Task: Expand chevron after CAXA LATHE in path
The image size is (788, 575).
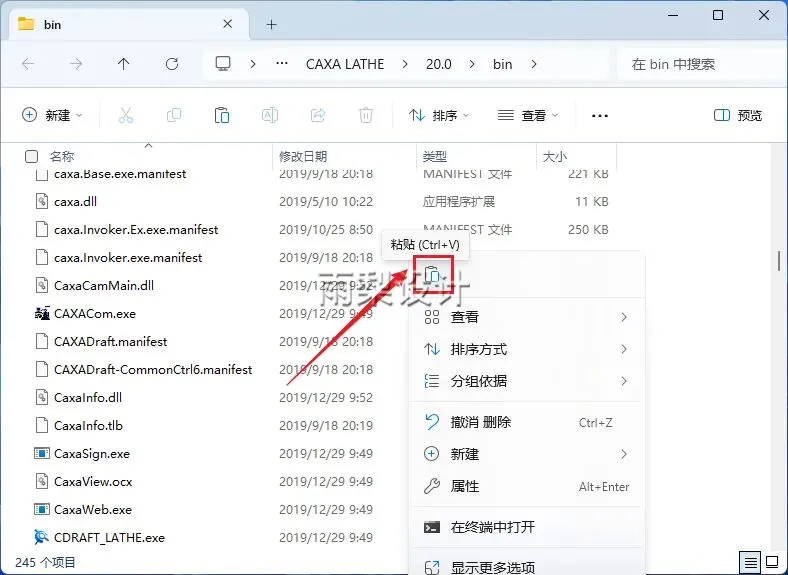Action: [x=405, y=64]
